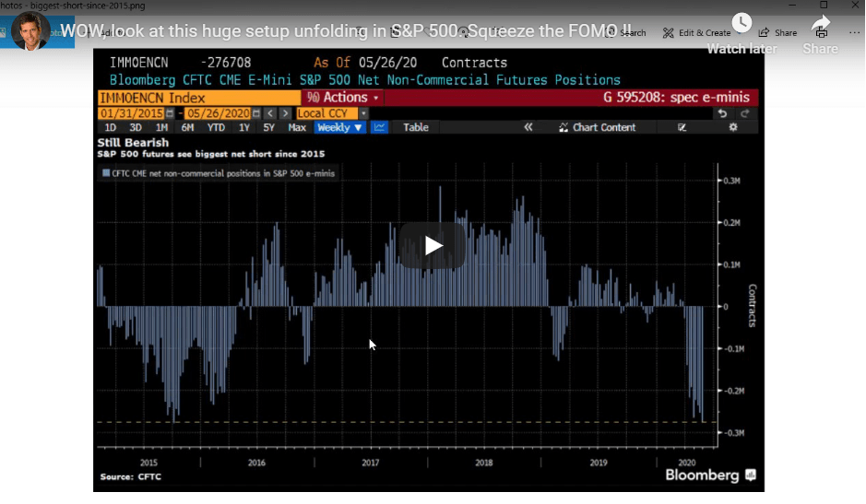Click the start date field 01/31/2015
The width and height of the screenshot is (866, 504).
[x=132, y=113]
